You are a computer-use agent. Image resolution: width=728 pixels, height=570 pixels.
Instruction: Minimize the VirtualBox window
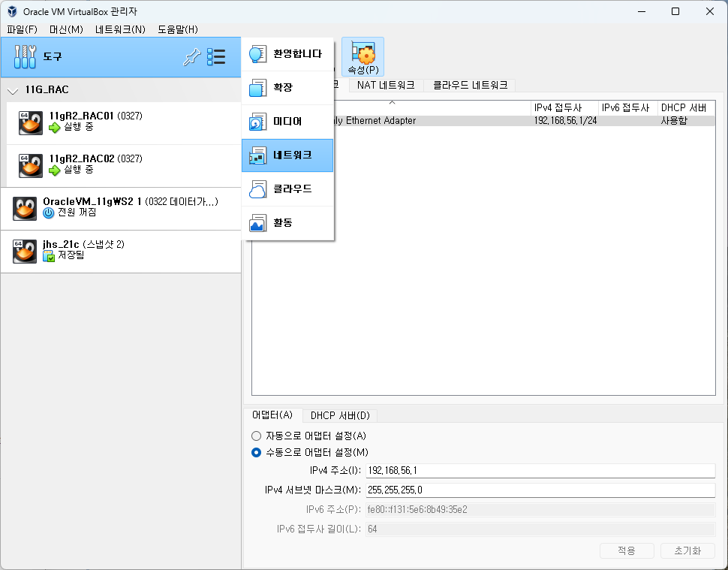(x=642, y=11)
